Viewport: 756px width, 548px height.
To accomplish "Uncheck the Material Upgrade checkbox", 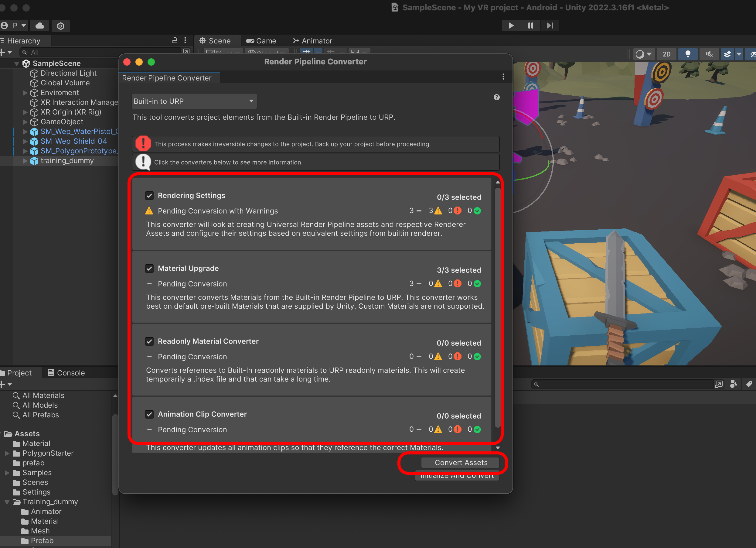I will pyautogui.click(x=149, y=269).
